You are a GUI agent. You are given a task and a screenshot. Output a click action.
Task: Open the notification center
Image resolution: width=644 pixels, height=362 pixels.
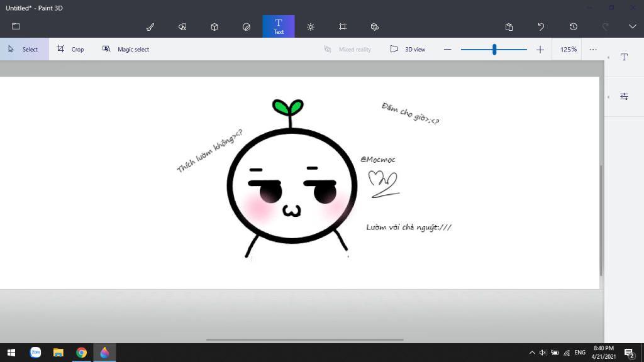629,353
